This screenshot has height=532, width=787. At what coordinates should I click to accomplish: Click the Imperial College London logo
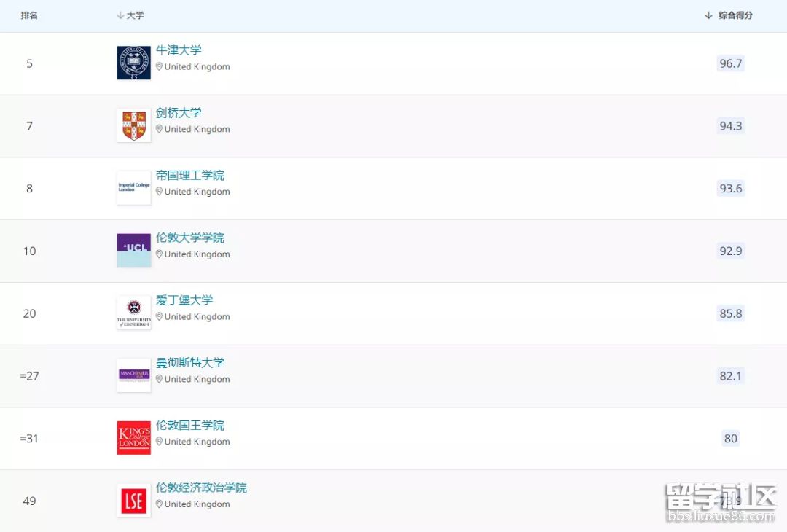(x=133, y=188)
